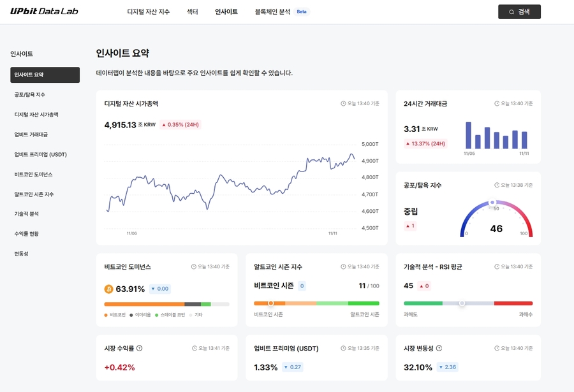Image resolution: width=574 pixels, height=392 pixels.
Task: Open the 섹터 menu in the top navigation
Action: tap(192, 11)
